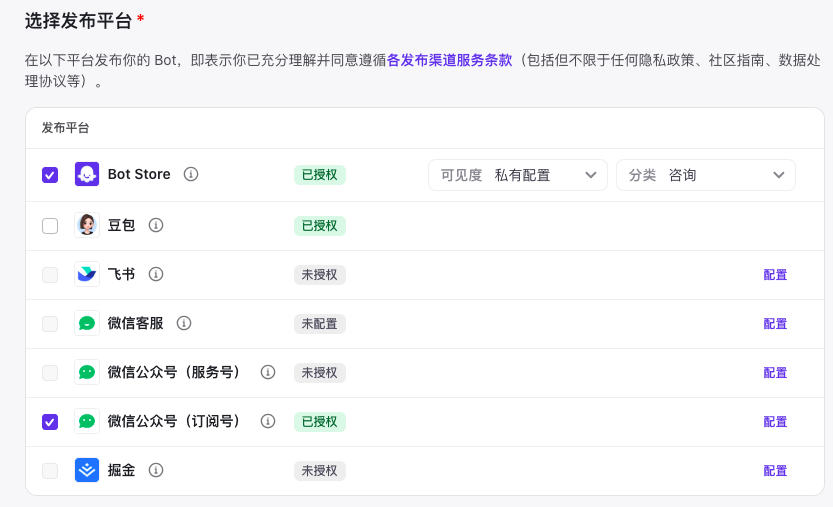Click the 微信公众号（服务号）checkbox
This screenshot has width=833, height=507.
pyautogui.click(x=50, y=373)
